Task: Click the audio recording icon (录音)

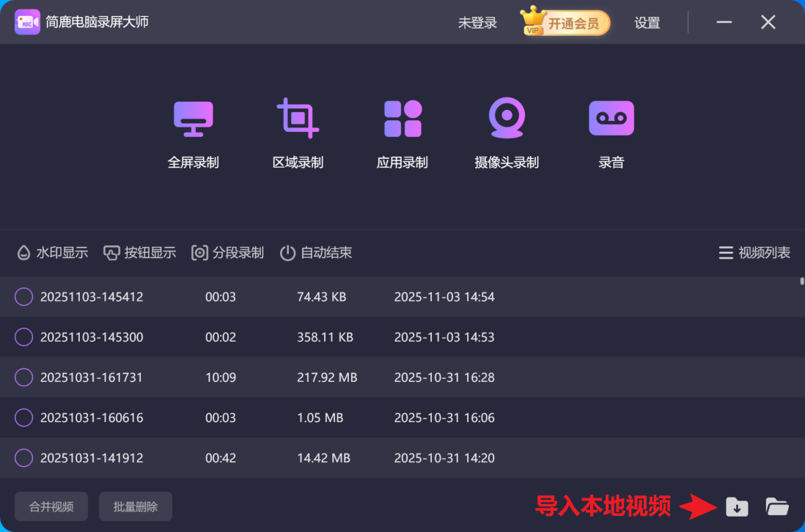Action: click(x=611, y=119)
